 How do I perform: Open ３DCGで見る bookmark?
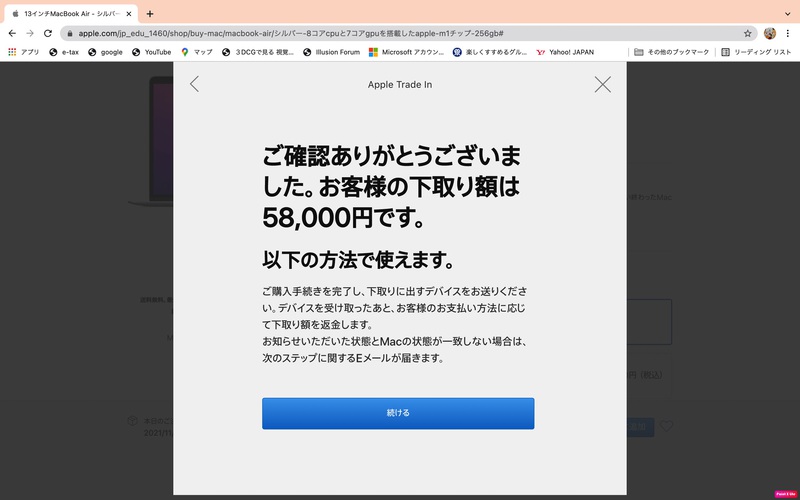[x=258, y=52]
